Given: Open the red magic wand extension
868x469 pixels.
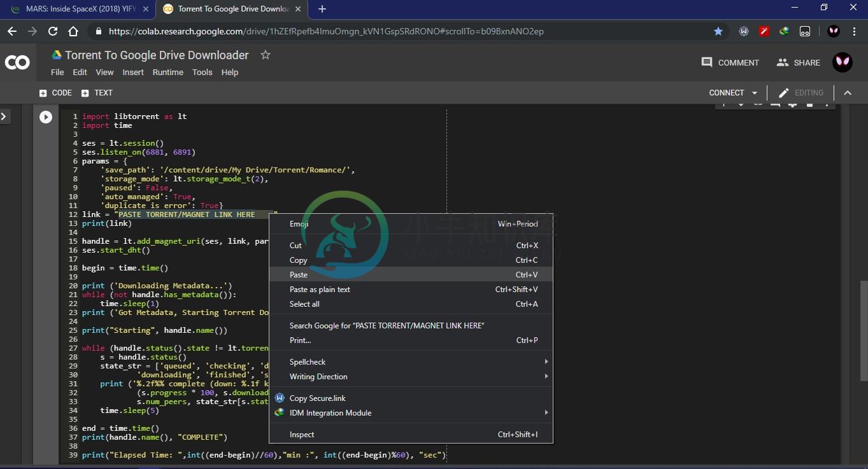Looking at the screenshot, I should pyautogui.click(x=764, y=31).
